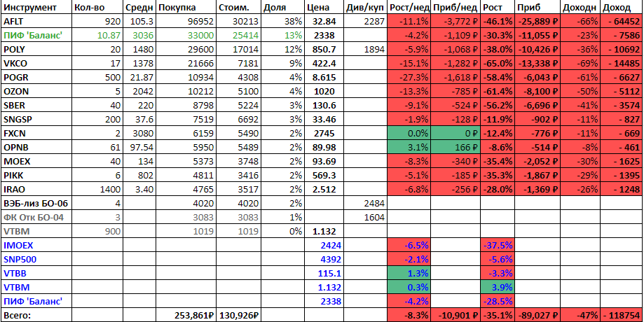Click the Доход column header
Screen dimensions: 644x322
tap(622, 8)
